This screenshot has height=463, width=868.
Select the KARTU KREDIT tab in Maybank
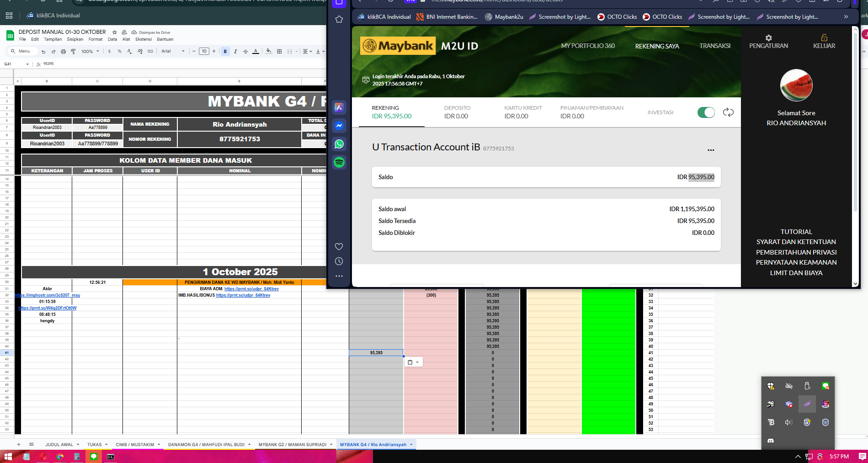coord(523,112)
